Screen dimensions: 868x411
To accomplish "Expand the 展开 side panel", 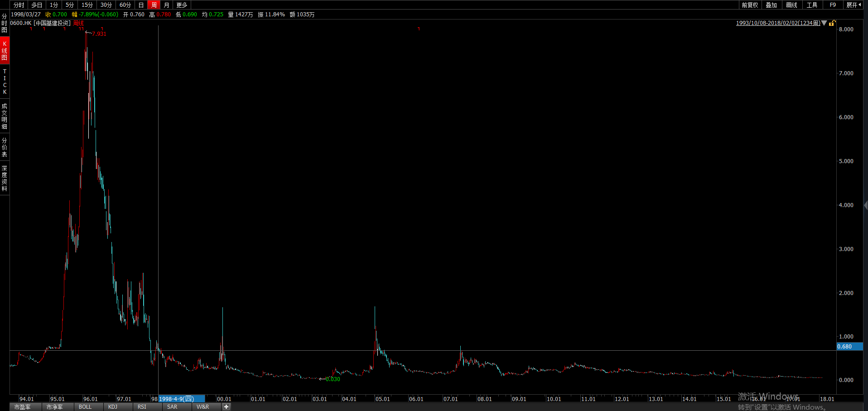I will coord(854,5).
